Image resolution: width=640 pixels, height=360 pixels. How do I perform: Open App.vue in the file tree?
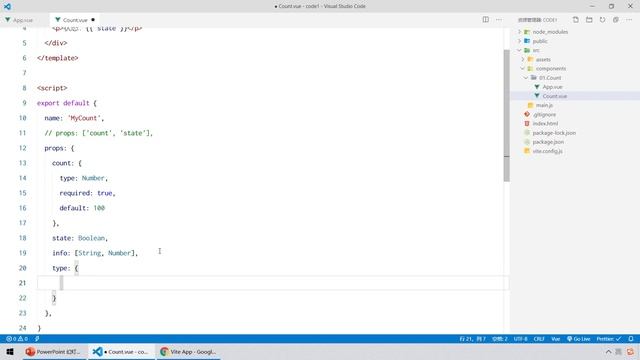[x=552, y=87]
